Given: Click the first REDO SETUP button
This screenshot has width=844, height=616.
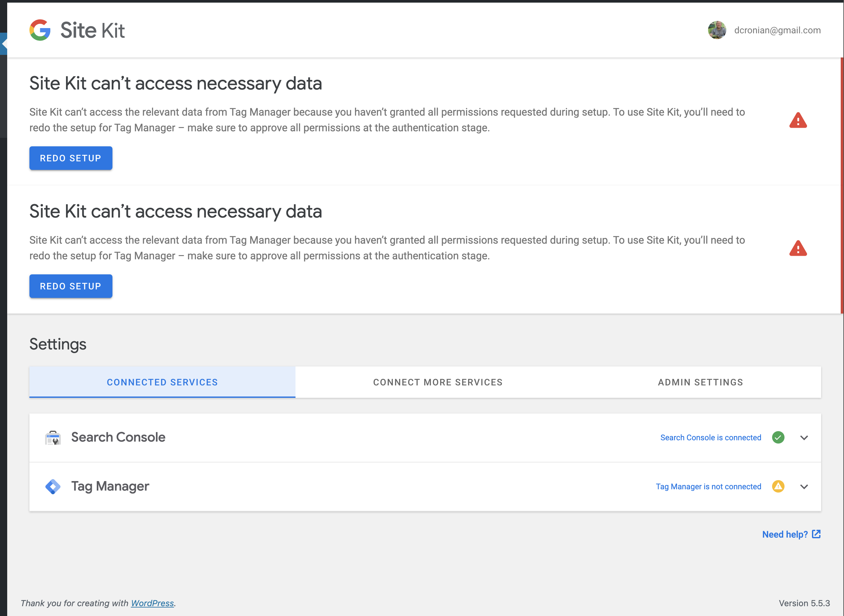Looking at the screenshot, I should (x=71, y=158).
